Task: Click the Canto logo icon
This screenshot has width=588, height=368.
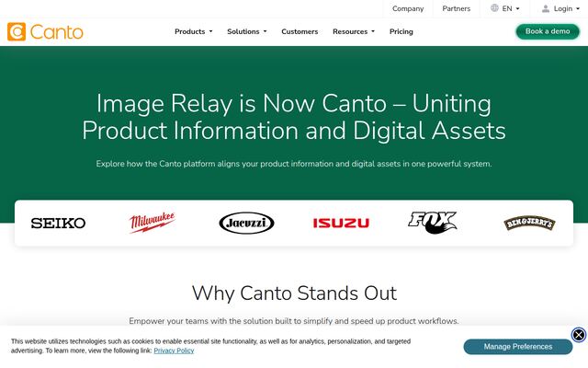Action: click(x=17, y=31)
